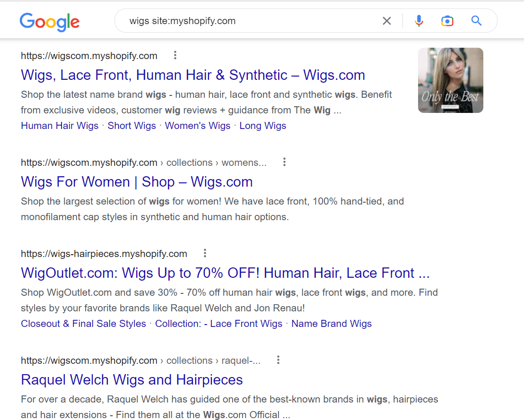Follow the Collection: - Lace Front Wigs sitelink
Viewport: 524px width, 420px height.
(x=218, y=324)
